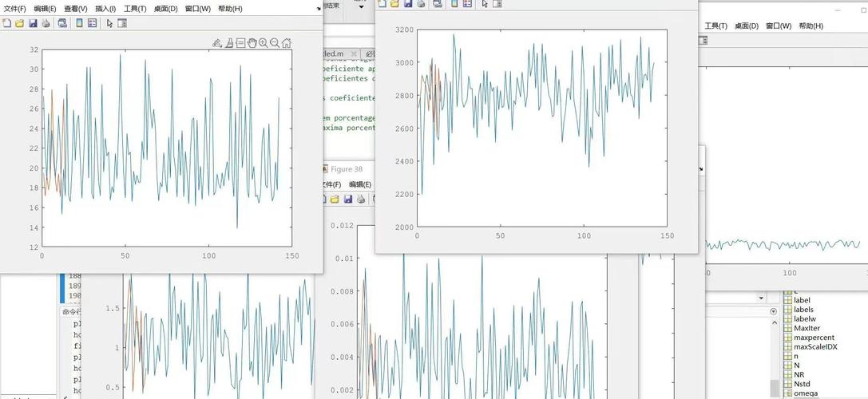The height and width of the screenshot is (399, 868).
Task: Click the Zoom In magnifier on axes toolbar
Action: [x=263, y=43]
